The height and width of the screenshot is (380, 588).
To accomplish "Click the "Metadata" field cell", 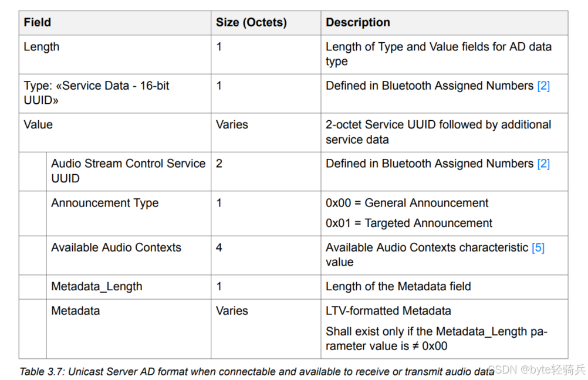I will (x=75, y=311).
